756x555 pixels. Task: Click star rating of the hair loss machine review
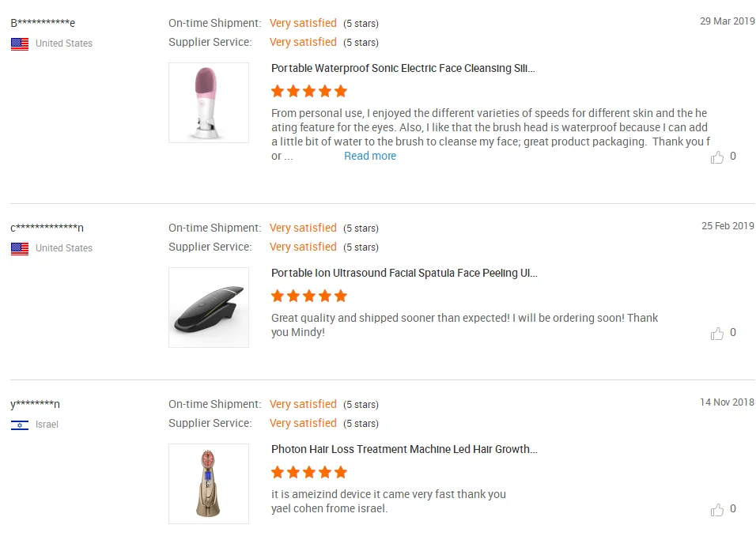[308, 472]
